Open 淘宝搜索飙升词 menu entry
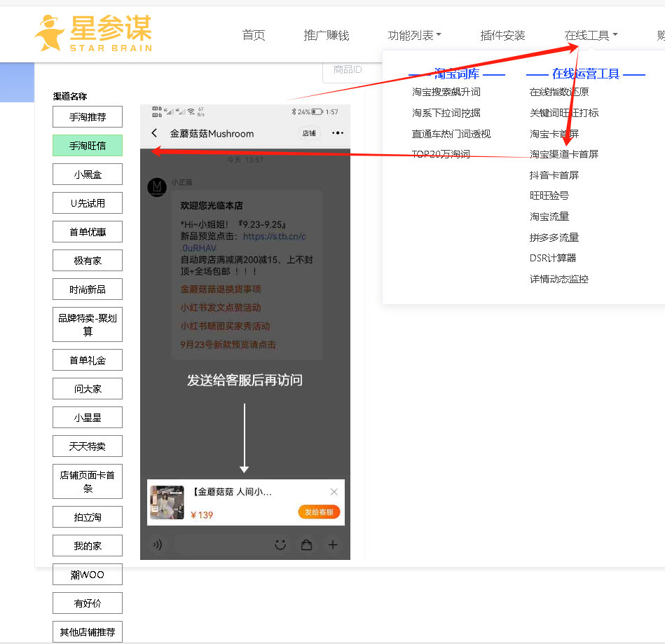This screenshot has height=644, width=665. point(446,92)
